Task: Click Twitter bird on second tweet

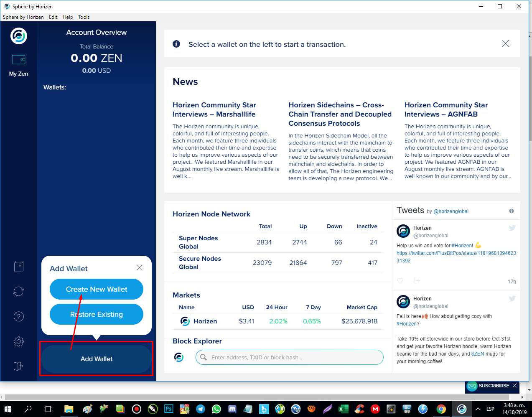Action: (x=512, y=298)
